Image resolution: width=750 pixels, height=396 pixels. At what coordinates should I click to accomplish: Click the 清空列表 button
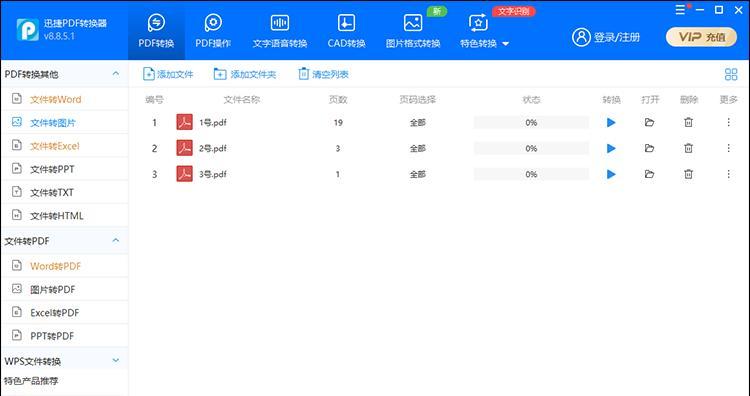(x=323, y=74)
